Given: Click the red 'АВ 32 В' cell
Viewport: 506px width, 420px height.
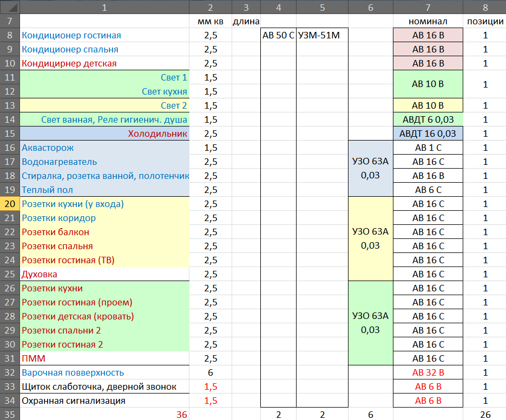Looking at the screenshot, I should pyautogui.click(x=428, y=372).
